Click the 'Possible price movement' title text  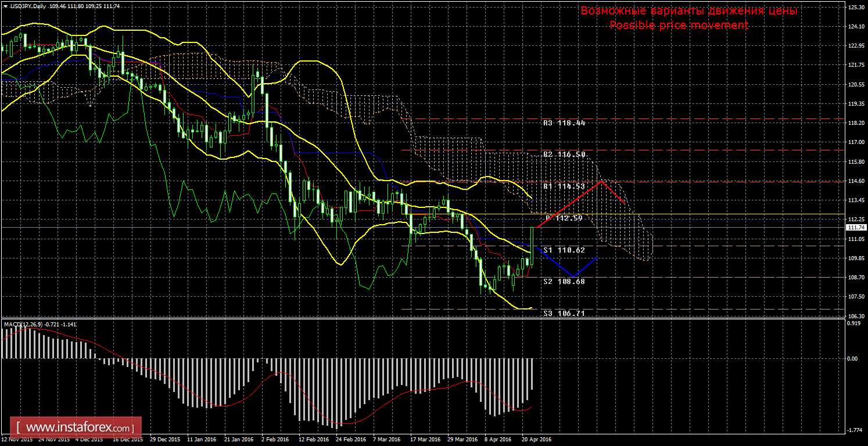[679, 25]
